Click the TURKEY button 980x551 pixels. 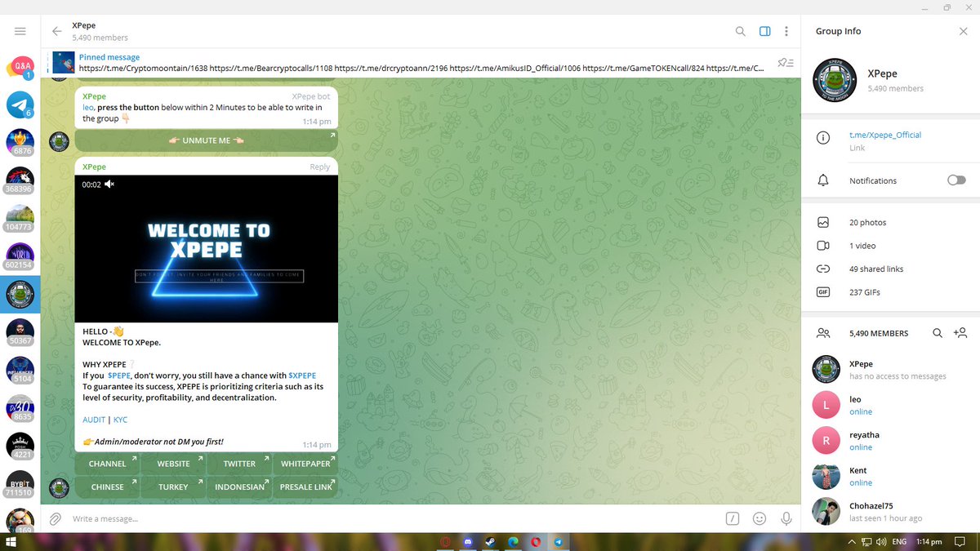(x=173, y=487)
